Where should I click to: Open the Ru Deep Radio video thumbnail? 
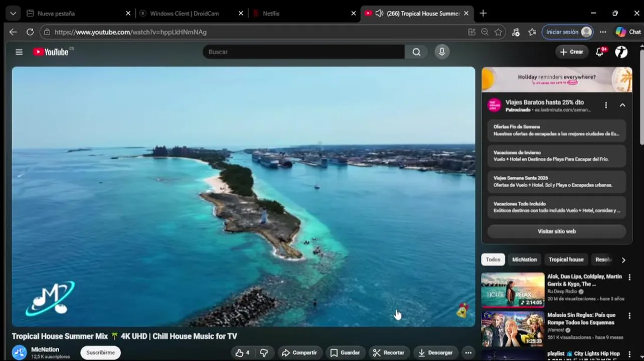pyautogui.click(x=513, y=290)
